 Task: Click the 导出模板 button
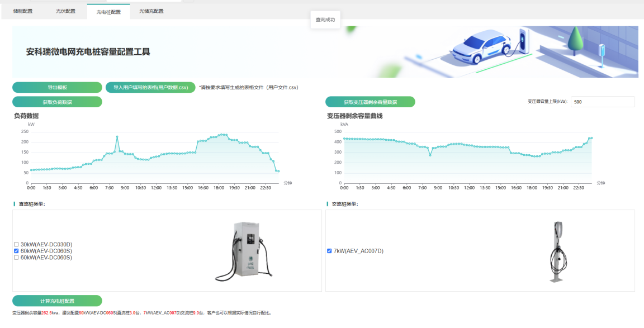click(57, 88)
